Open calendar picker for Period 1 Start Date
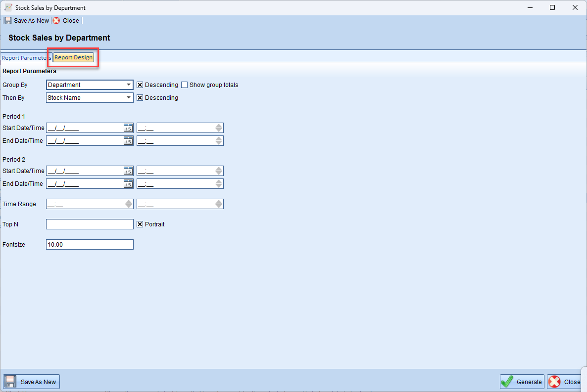 point(128,128)
